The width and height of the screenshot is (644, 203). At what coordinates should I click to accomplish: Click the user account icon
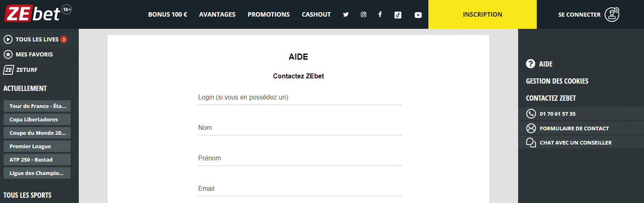click(x=612, y=15)
